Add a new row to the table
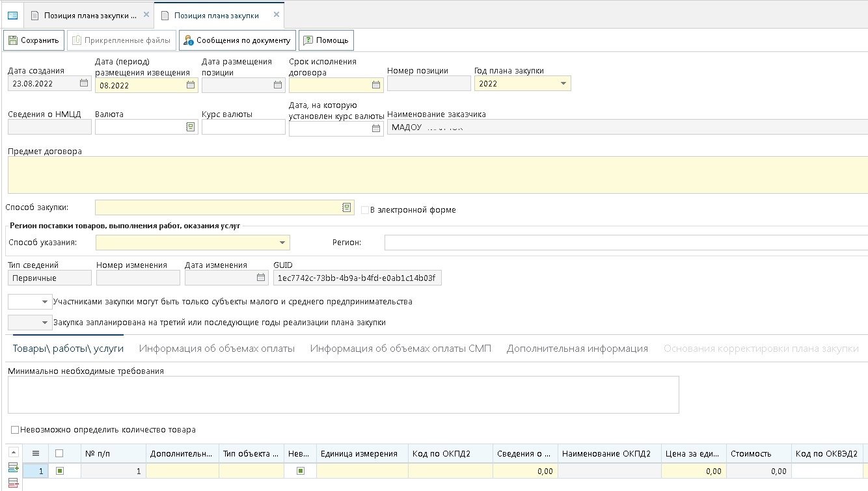 14,468
